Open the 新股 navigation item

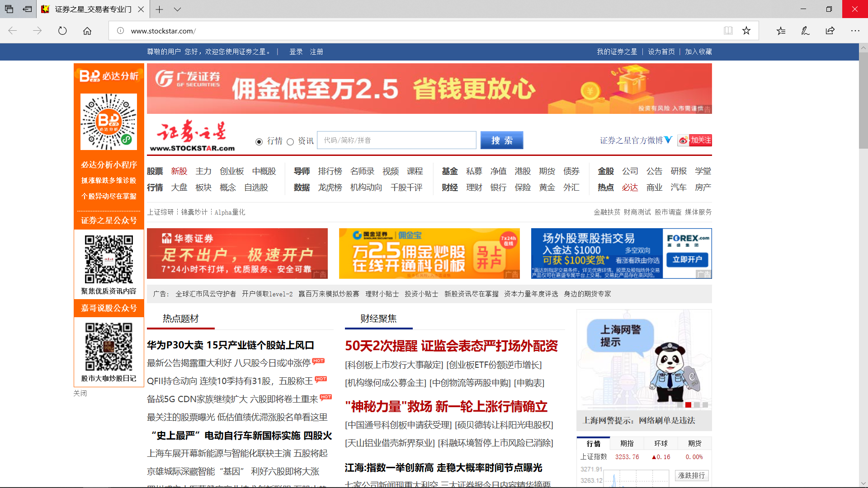tap(179, 171)
